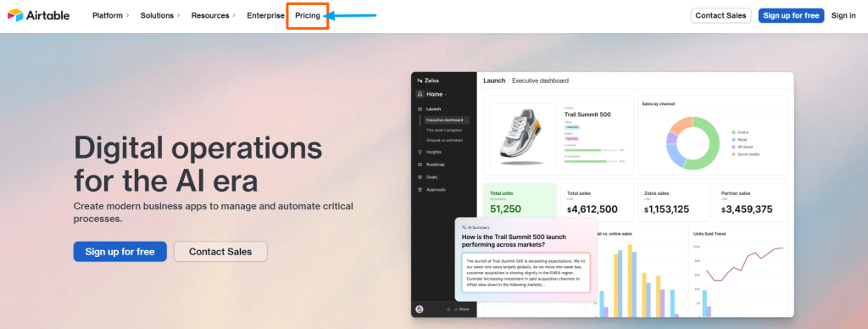The width and height of the screenshot is (868, 329).
Task: Click the Airtable logo
Action: (39, 15)
